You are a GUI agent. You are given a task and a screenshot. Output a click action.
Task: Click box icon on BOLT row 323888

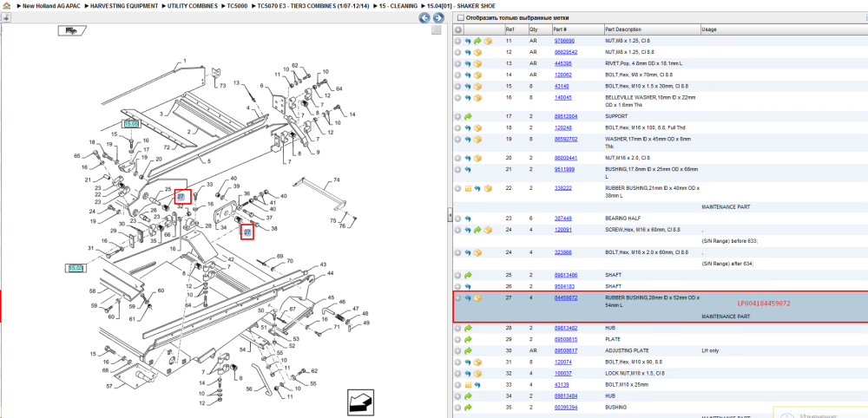(477, 252)
